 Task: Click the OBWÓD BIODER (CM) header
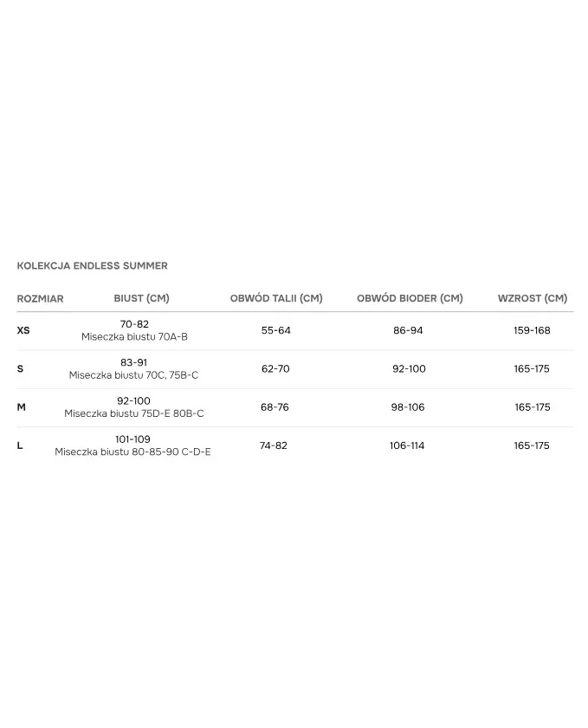click(410, 298)
